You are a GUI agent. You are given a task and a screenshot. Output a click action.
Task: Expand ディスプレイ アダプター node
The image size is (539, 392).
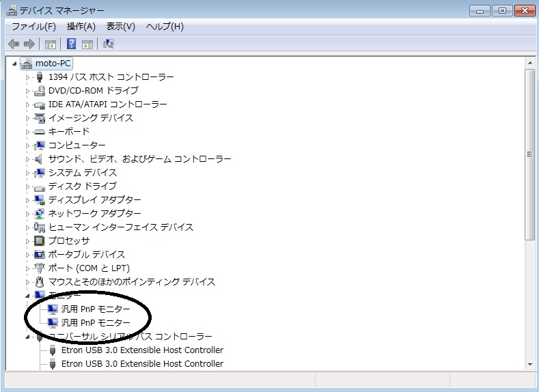pyautogui.click(x=27, y=200)
